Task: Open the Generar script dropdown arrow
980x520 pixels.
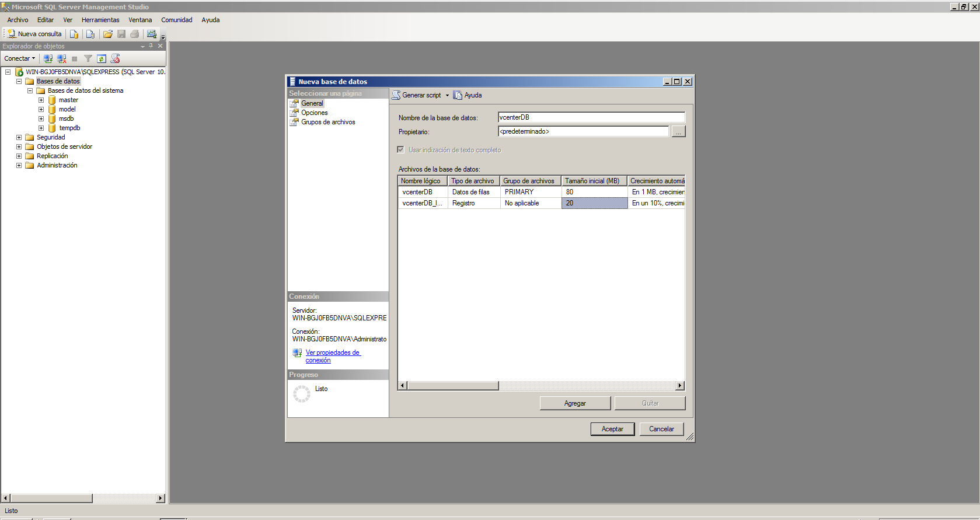Action: [447, 95]
